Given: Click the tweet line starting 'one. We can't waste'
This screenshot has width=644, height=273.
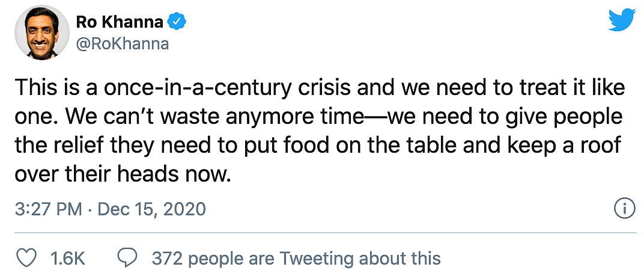Looking at the screenshot, I should pyautogui.click(x=319, y=117).
